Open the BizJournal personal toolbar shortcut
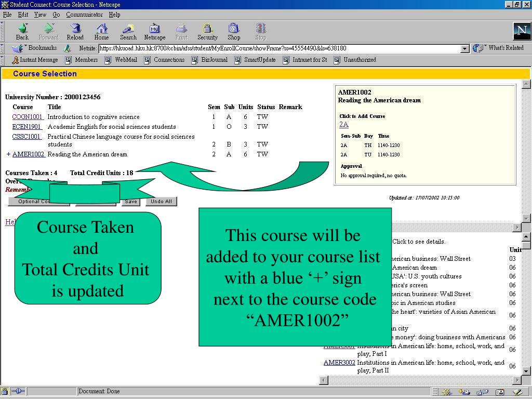532x399 pixels. pos(209,60)
